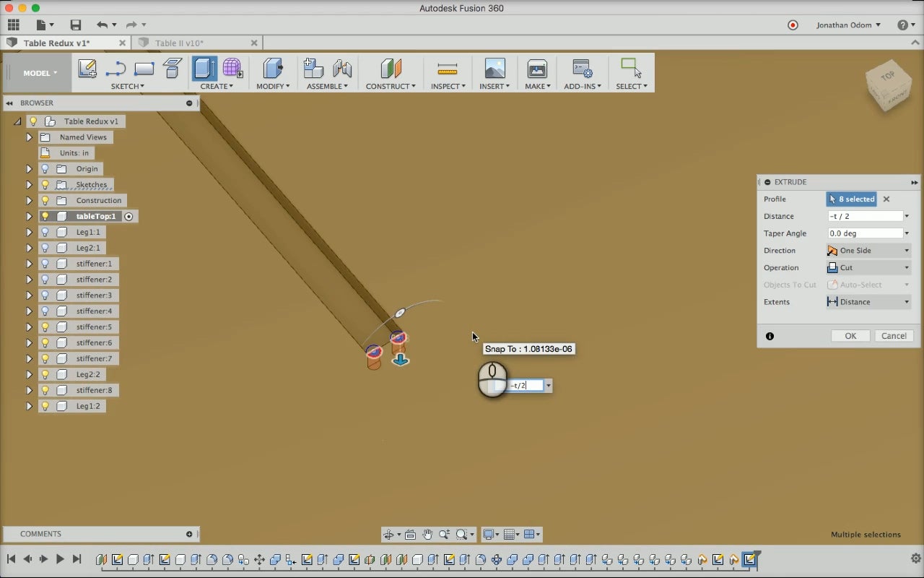Open the MODEL workspace dropdown
Screen dimensions: 924x578
[40, 73]
